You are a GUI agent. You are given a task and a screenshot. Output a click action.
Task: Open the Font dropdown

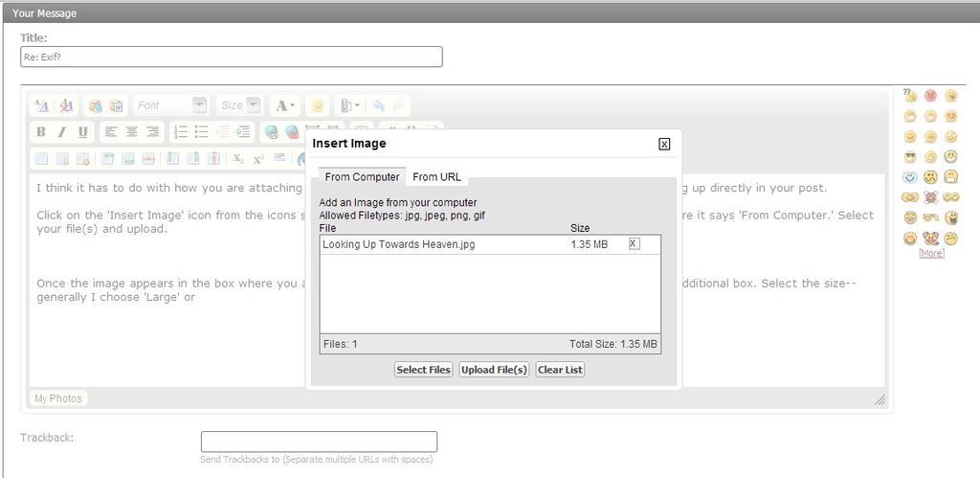coord(199,105)
